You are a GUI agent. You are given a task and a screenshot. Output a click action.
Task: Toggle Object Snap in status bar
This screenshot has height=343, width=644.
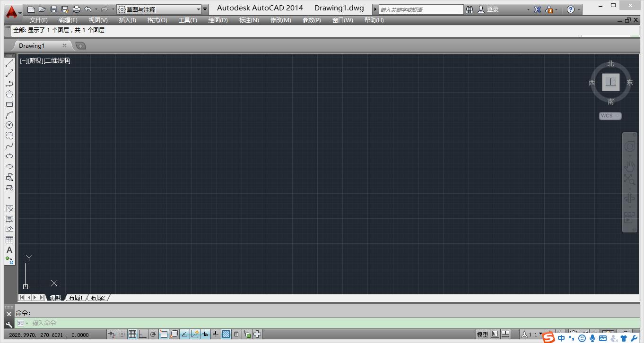coord(164,334)
